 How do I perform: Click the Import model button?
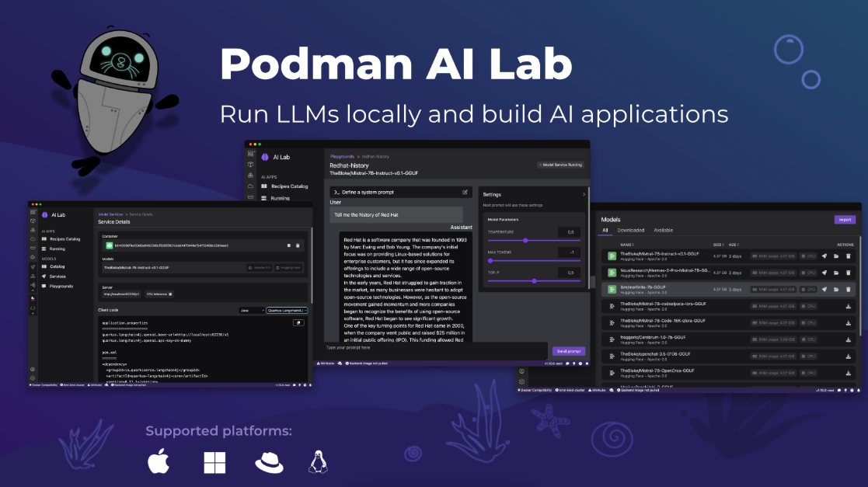point(845,220)
